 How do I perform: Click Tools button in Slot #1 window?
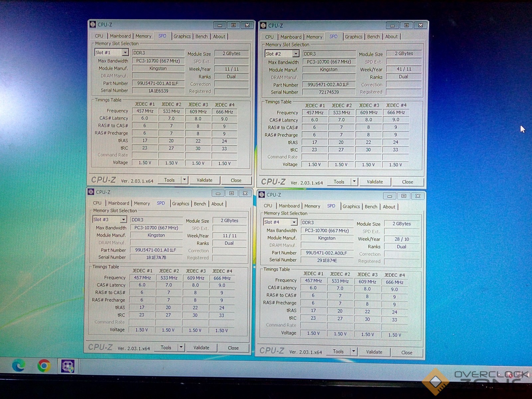[x=169, y=180]
